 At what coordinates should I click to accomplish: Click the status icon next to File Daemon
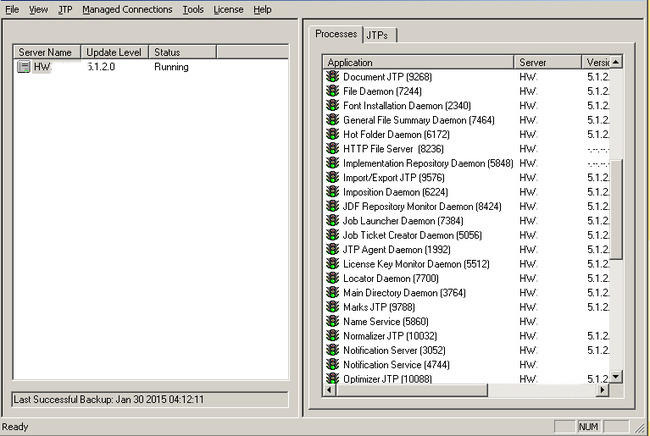pos(332,91)
